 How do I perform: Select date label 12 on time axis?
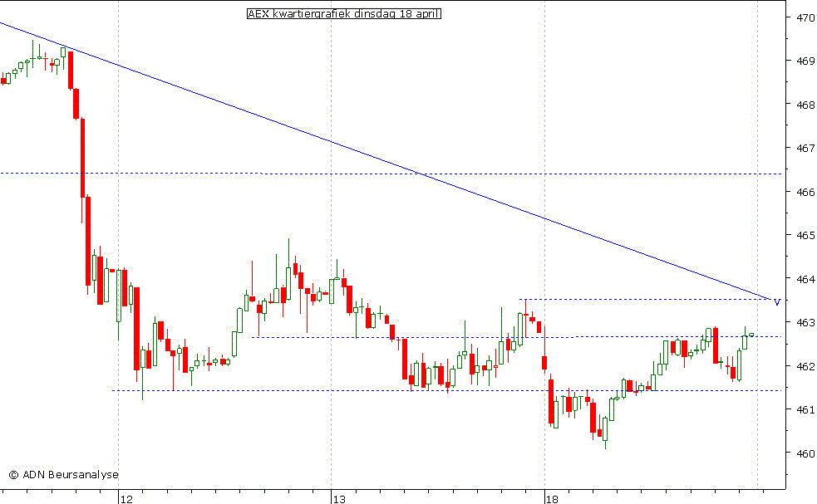(126, 499)
